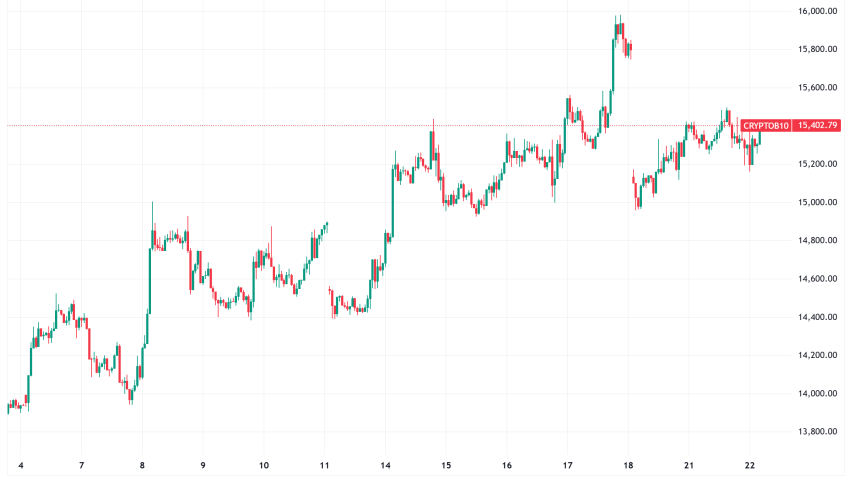
Task: Select date label 8 on time axis
Action: pyautogui.click(x=142, y=466)
